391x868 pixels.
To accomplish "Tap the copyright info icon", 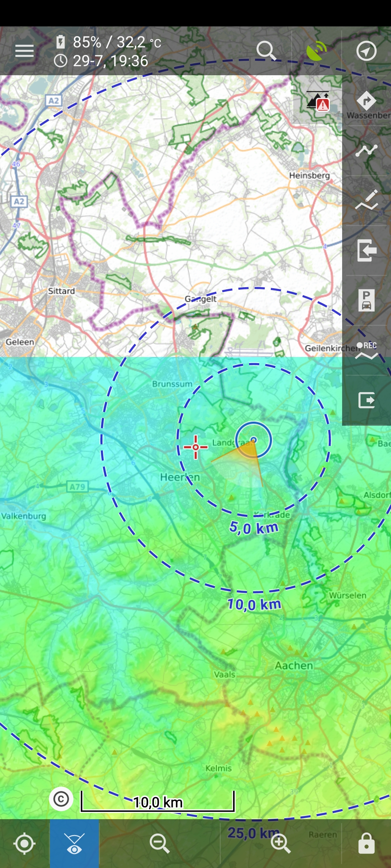I will (61, 799).
